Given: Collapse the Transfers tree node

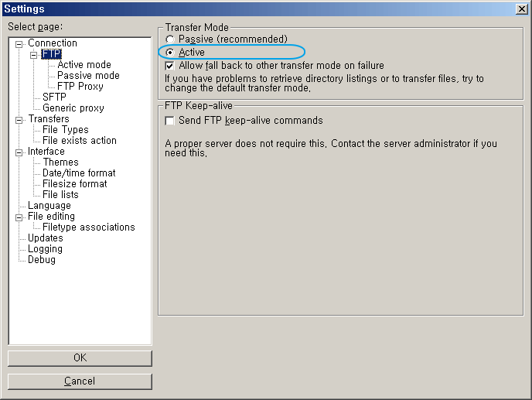Looking at the screenshot, I should click(19, 120).
